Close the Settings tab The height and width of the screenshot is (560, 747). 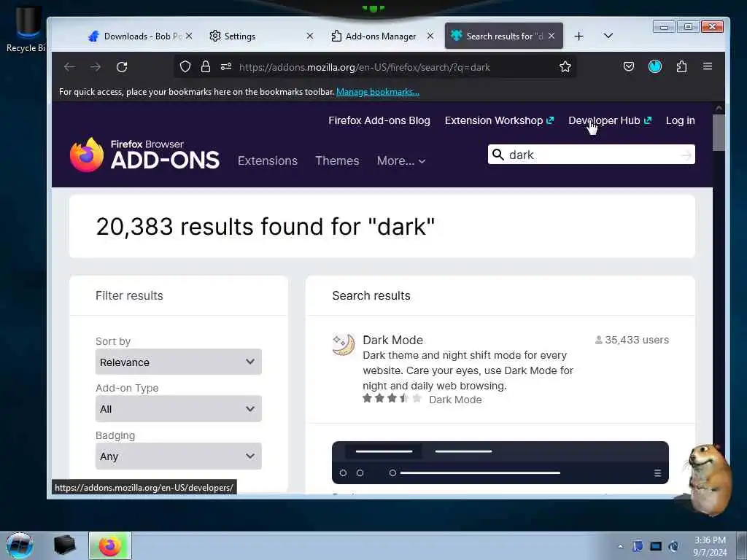click(310, 36)
